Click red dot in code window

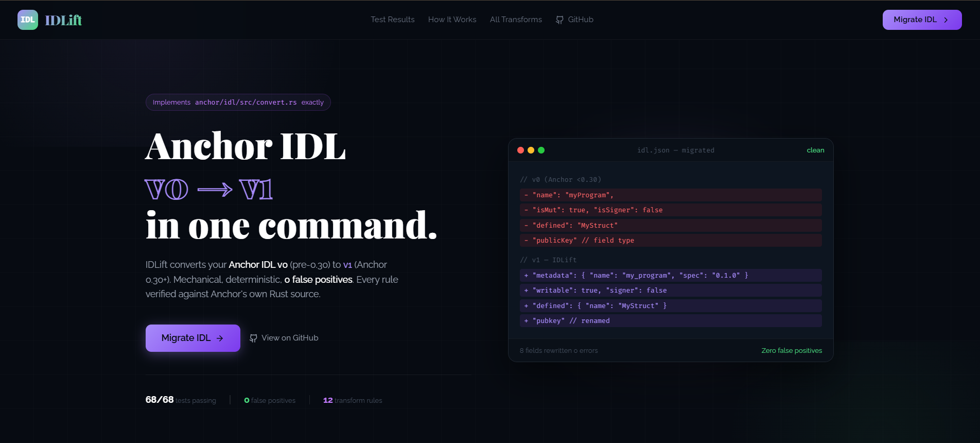(520, 150)
